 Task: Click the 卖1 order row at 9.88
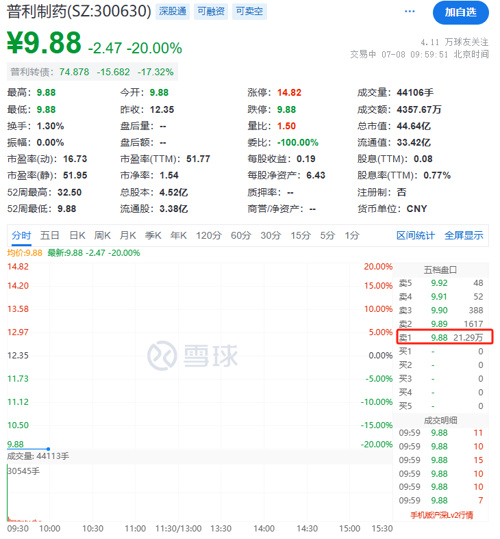(x=445, y=337)
